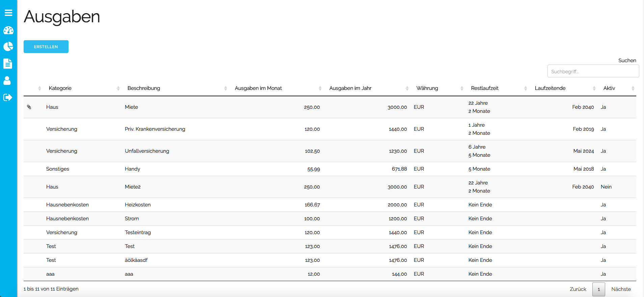Sort by Ausgaben im Jahr column
Image resolution: width=644 pixels, height=297 pixels.
(350, 88)
